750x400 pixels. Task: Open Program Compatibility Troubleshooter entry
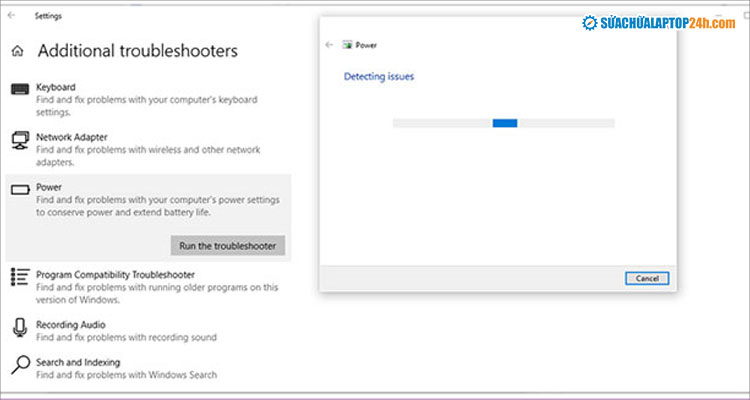point(115,274)
